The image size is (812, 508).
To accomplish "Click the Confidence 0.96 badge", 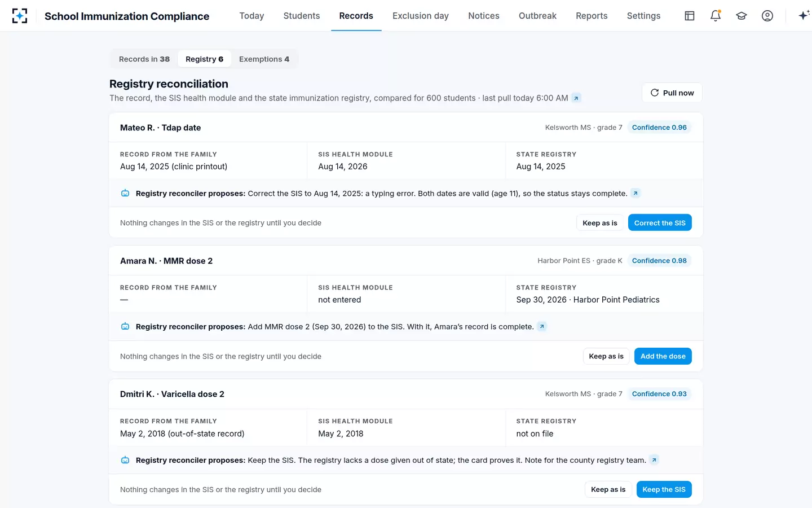I will (659, 128).
